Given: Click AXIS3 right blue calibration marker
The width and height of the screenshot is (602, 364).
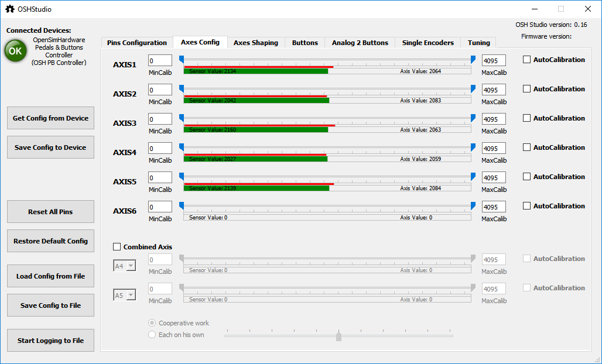Looking at the screenshot, I should pos(473,118).
